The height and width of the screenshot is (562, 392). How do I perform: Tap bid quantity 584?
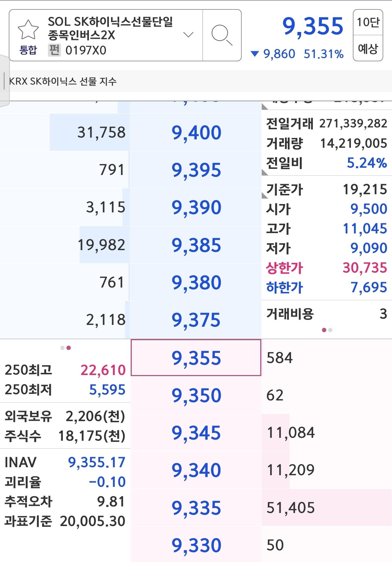click(279, 358)
